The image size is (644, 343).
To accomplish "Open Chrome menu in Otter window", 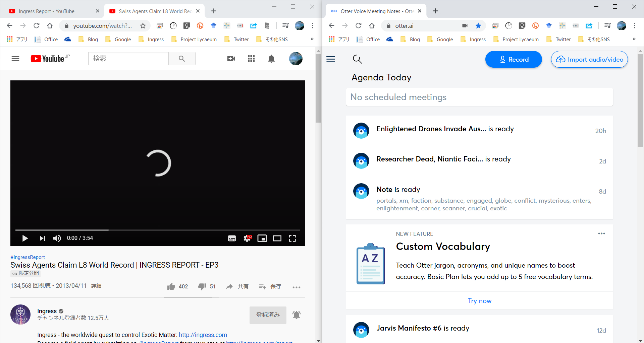I will pos(635,25).
